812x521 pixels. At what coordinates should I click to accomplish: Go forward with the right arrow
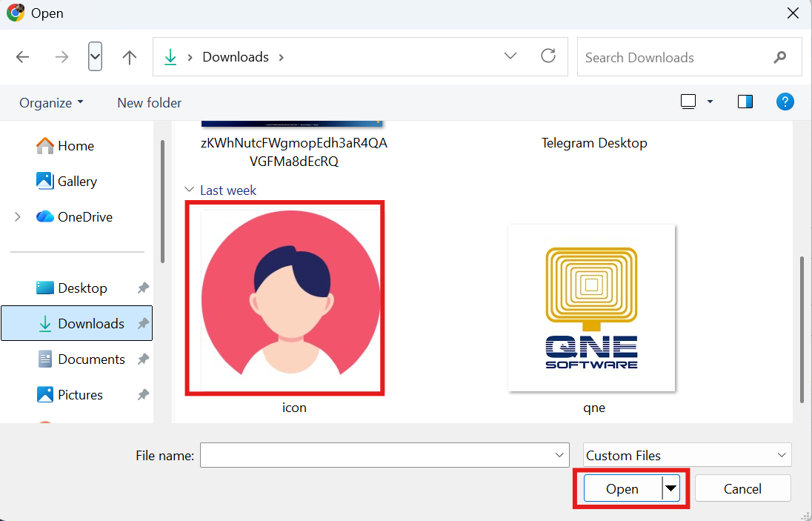click(61, 57)
